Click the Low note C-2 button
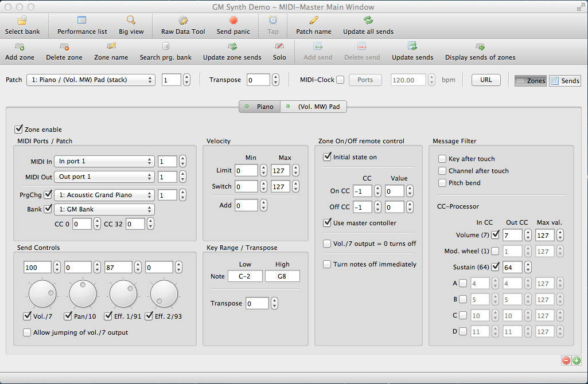The width and height of the screenshot is (588, 384). [x=245, y=276]
